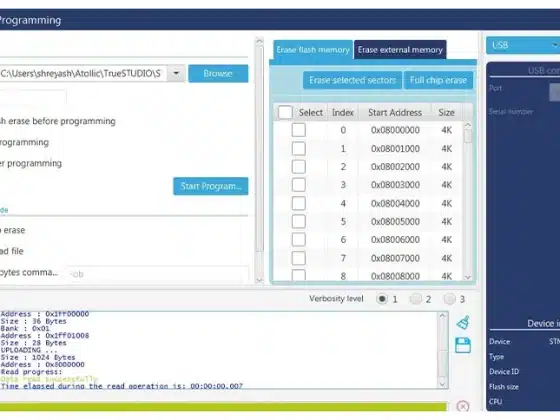Save the log using the floppy disk icon

[463, 345]
